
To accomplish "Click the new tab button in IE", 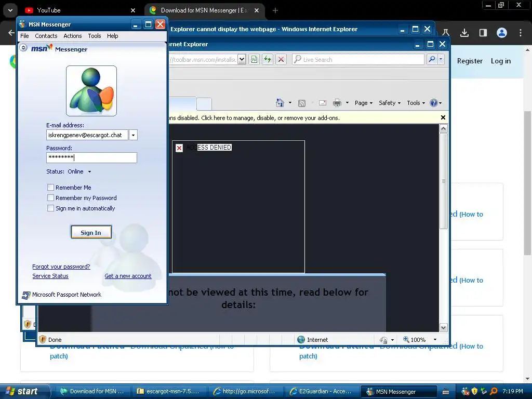I will [x=204, y=104].
